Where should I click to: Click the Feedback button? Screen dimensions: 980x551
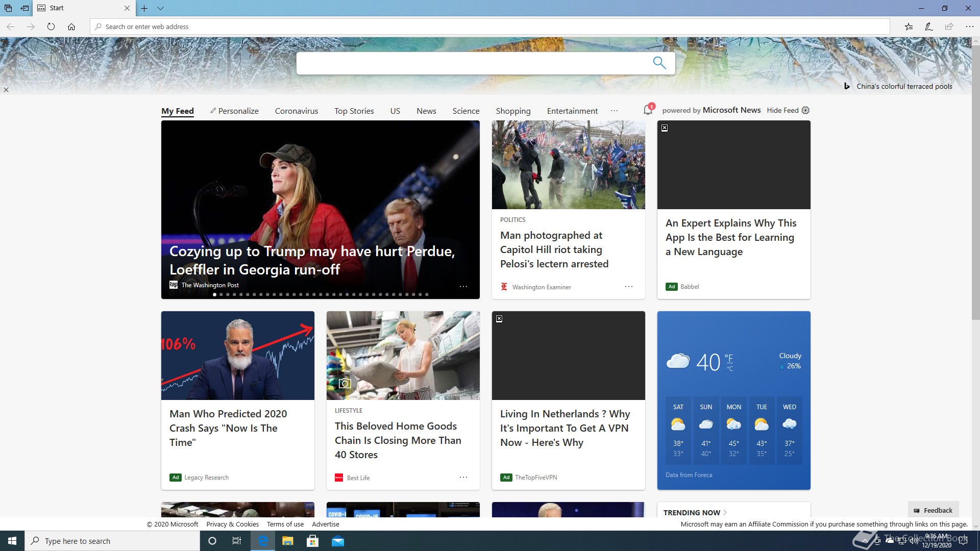pyautogui.click(x=933, y=510)
